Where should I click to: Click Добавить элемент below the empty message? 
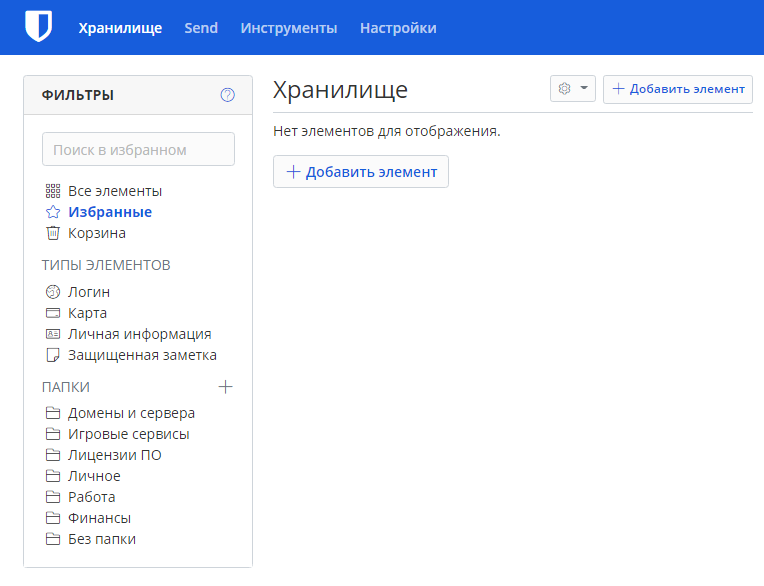click(x=361, y=171)
